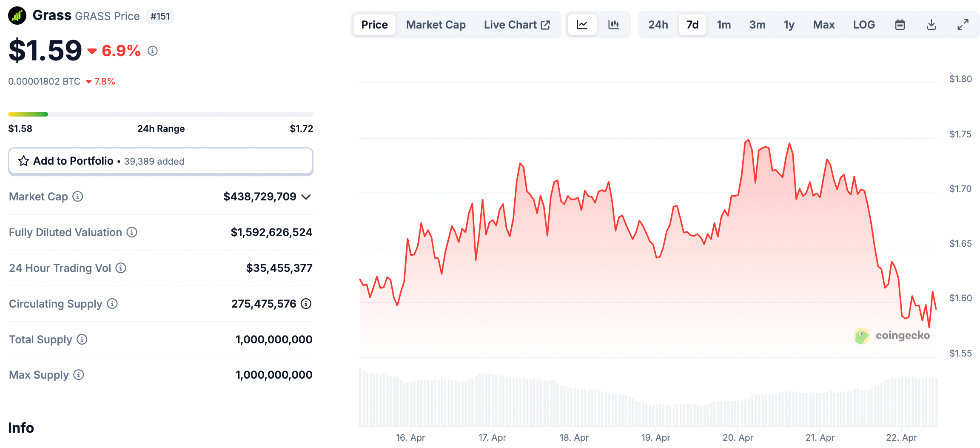Download chart data icon
The width and height of the screenshot is (980, 448).
tap(932, 25)
